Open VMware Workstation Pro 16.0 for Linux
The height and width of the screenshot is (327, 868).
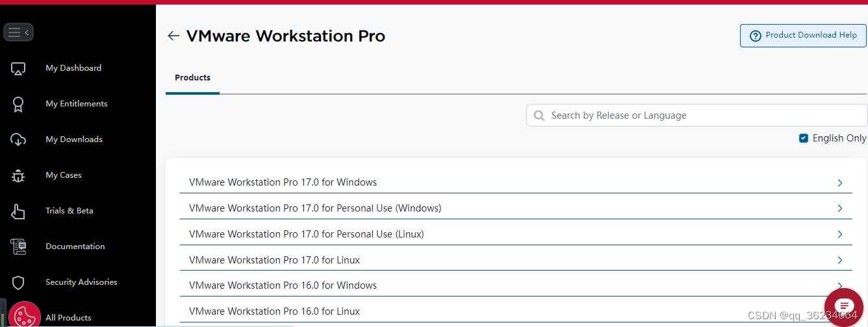tap(516, 311)
